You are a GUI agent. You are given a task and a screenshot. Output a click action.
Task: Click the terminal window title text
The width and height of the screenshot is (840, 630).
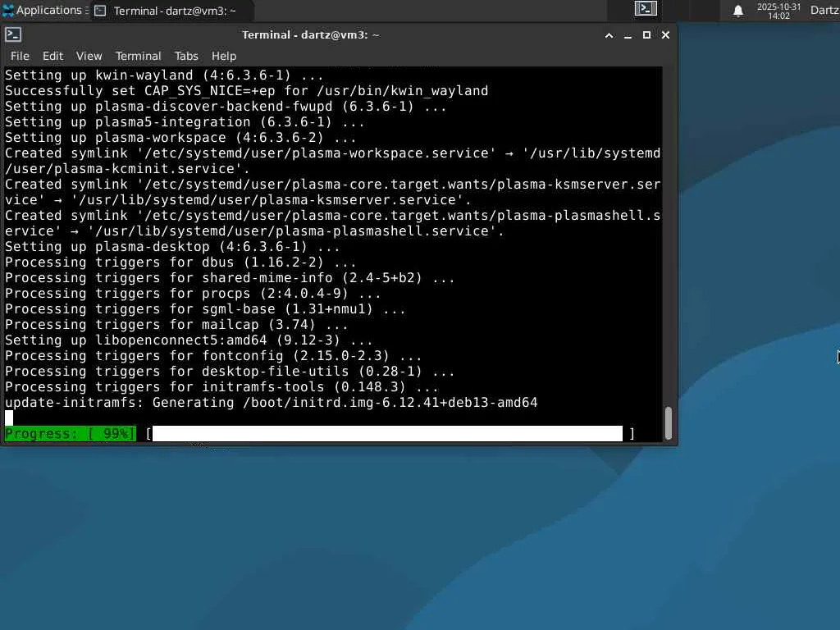pos(310,34)
